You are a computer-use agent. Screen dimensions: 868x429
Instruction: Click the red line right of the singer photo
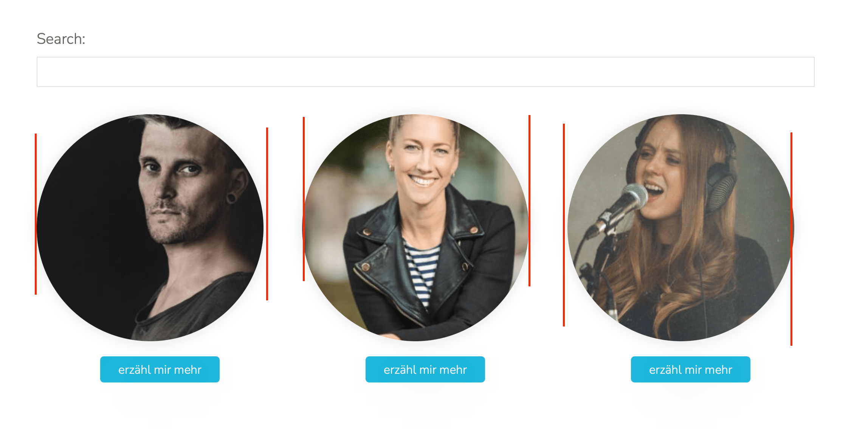(x=791, y=239)
